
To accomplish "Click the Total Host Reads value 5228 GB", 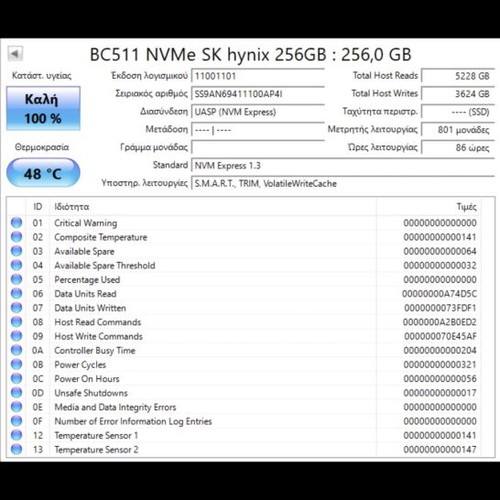I will (458, 76).
